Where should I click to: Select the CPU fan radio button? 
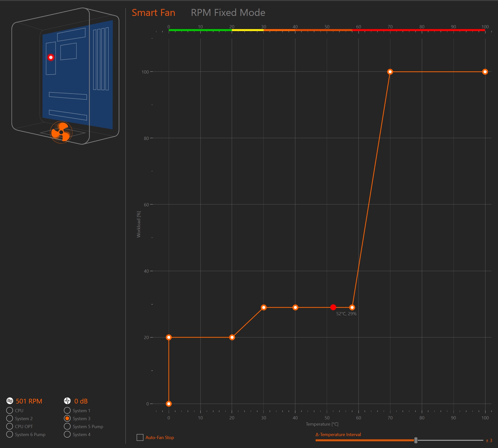(x=9, y=410)
